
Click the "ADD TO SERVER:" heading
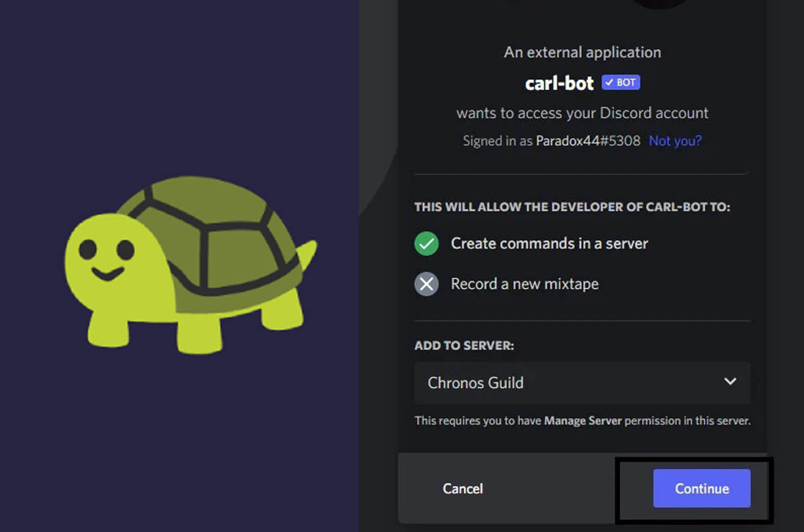pyautogui.click(x=464, y=346)
